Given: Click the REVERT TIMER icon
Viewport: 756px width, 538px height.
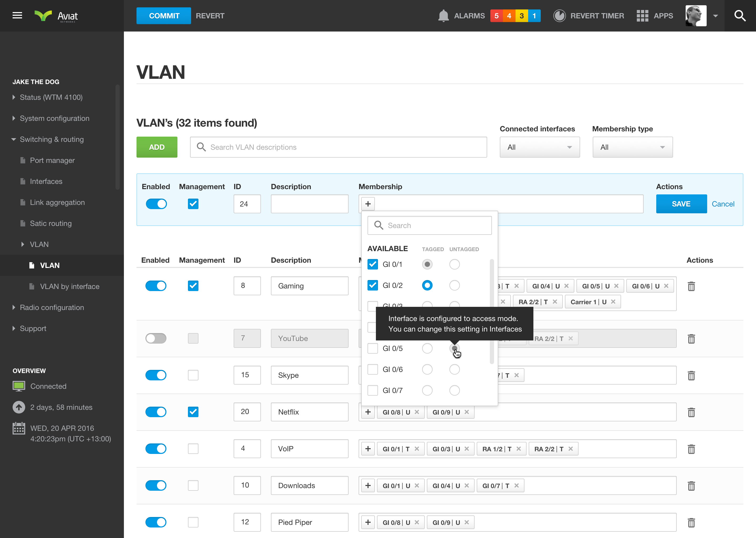Looking at the screenshot, I should (559, 16).
